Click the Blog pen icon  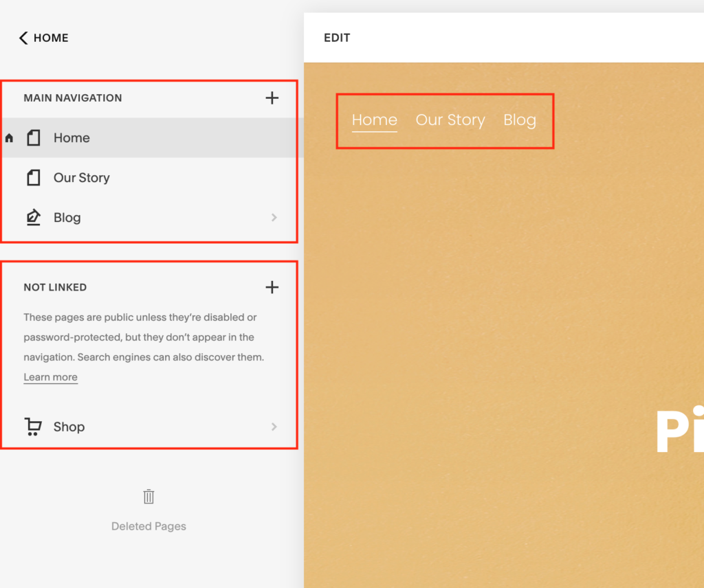pos(33,218)
